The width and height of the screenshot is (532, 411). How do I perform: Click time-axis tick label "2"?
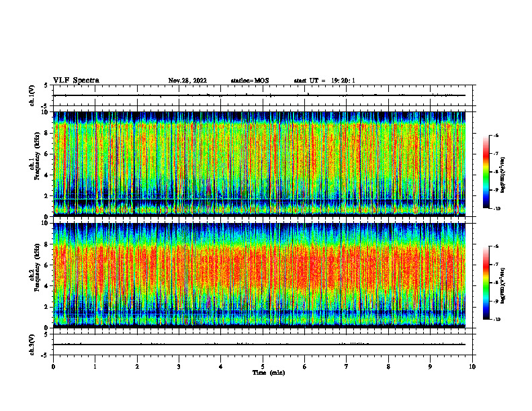point(137,367)
